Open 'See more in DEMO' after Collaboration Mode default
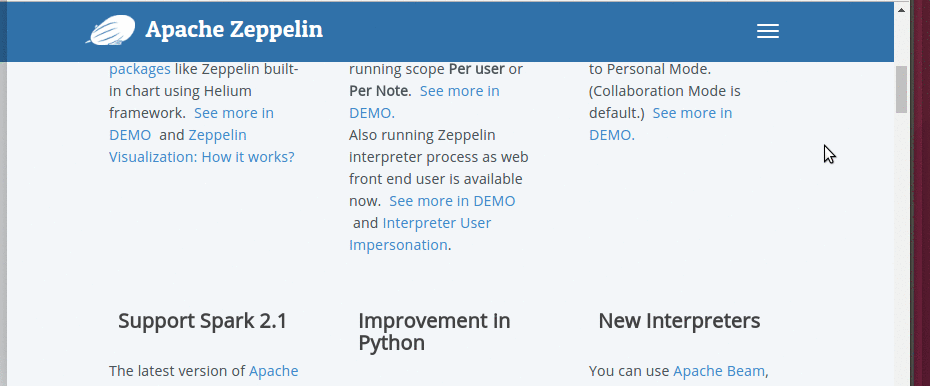 [x=661, y=124]
